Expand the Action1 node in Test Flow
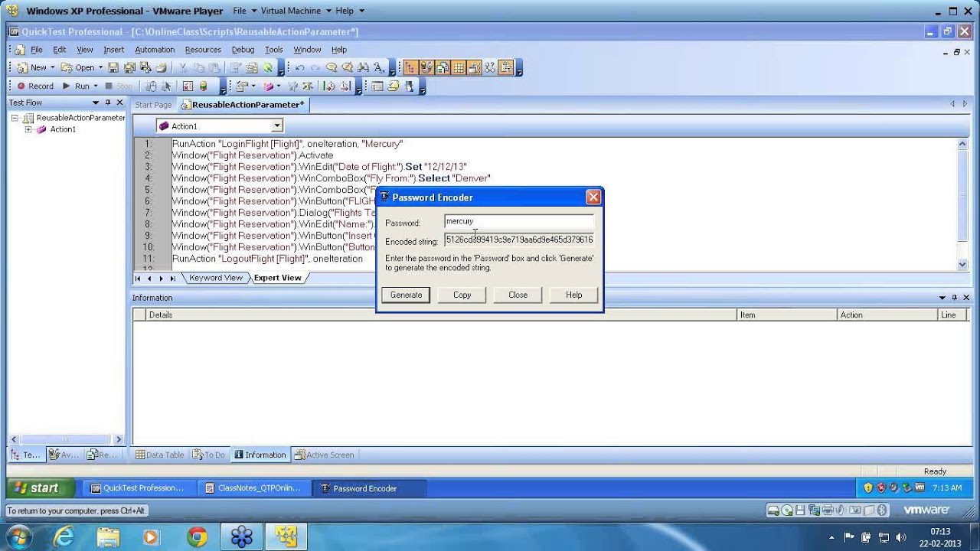Viewport: 980px width, 551px height. tap(28, 129)
